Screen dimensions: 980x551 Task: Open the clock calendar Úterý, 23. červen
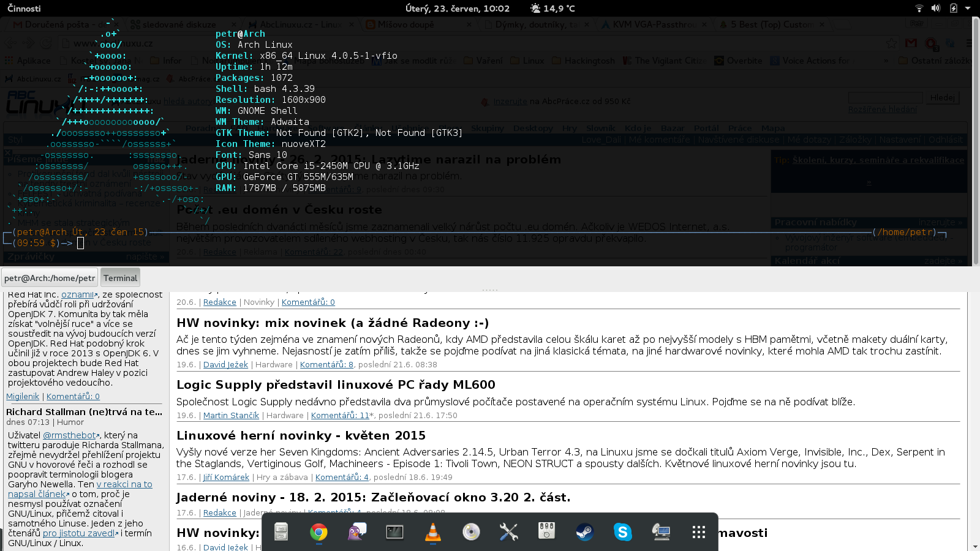[458, 8]
